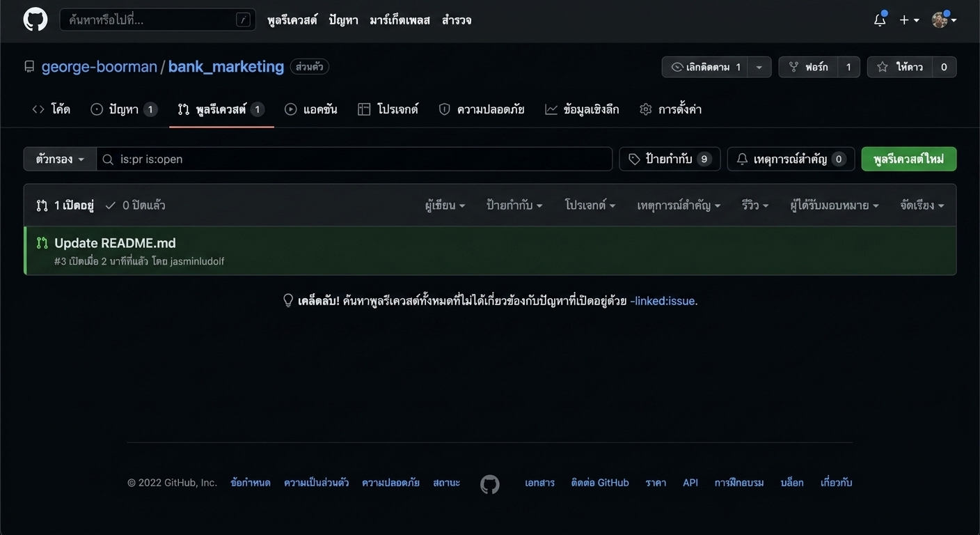Open the API footer link
980x535 pixels.
click(690, 483)
